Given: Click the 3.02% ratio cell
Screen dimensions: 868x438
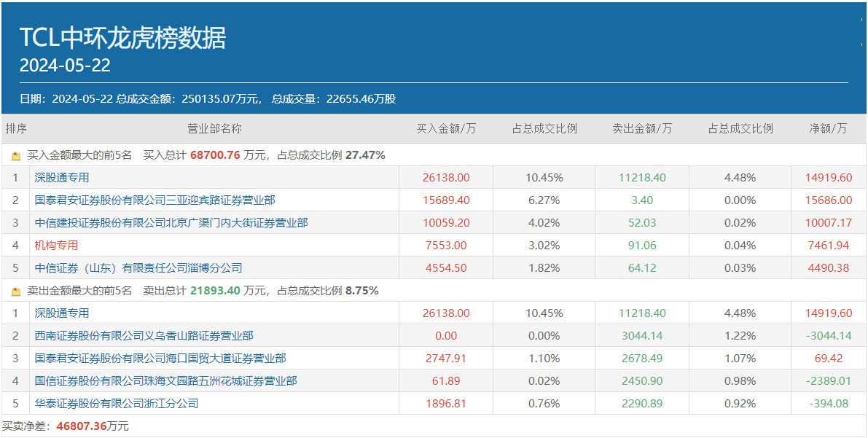Looking at the screenshot, I should tap(544, 246).
